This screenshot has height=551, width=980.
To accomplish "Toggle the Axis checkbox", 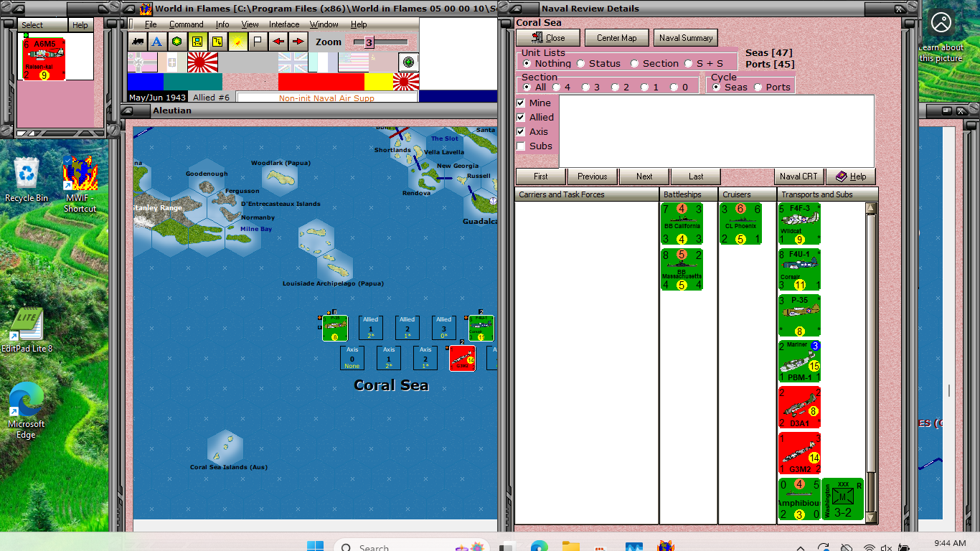I will click(521, 131).
